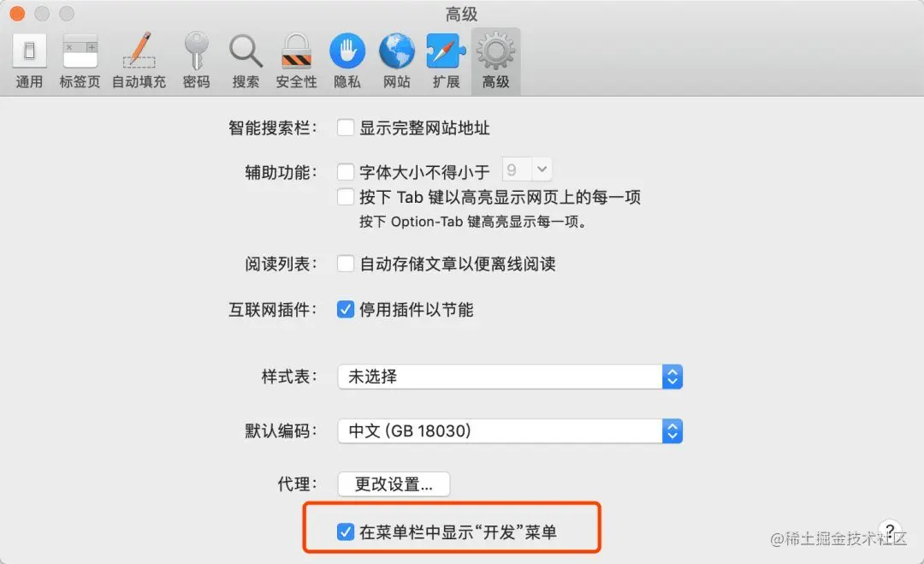Image resolution: width=924 pixels, height=564 pixels.
Task: Click the 更改设置... proxy button
Action: pos(394,484)
